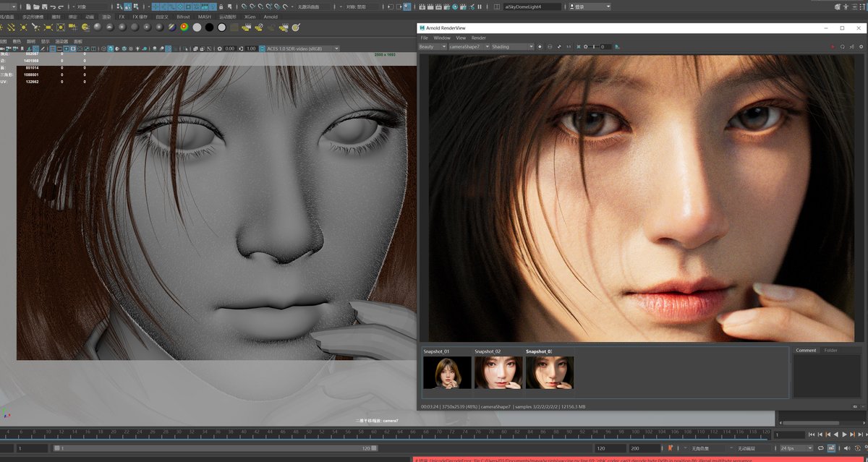Click the refresh render icon in RenderView
Viewport: 868px width, 462px height.
(x=843, y=46)
